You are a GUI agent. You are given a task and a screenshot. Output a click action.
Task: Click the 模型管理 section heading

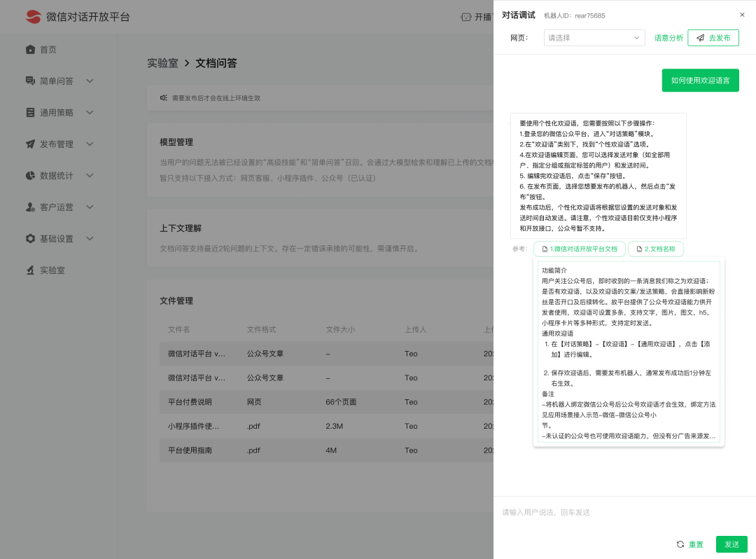coord(176,142)
